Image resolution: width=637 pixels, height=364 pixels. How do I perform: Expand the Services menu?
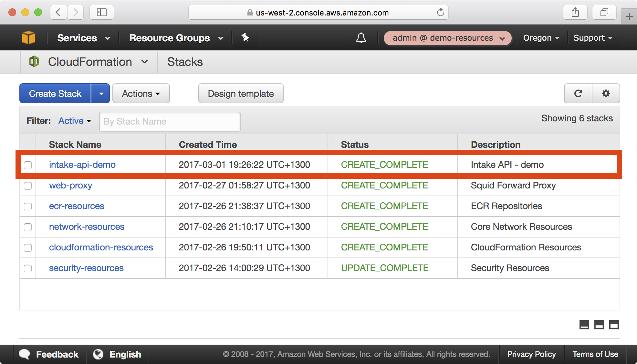click(x=84, y=38)
